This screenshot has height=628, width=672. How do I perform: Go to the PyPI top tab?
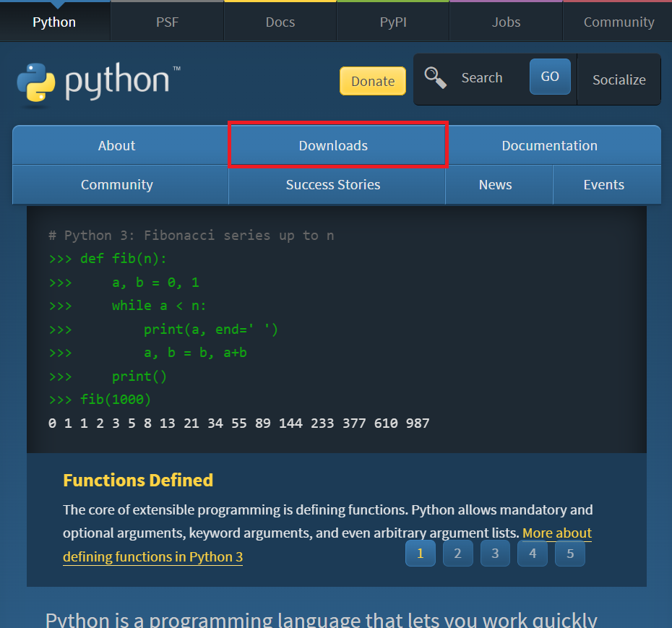pos(393,22)
